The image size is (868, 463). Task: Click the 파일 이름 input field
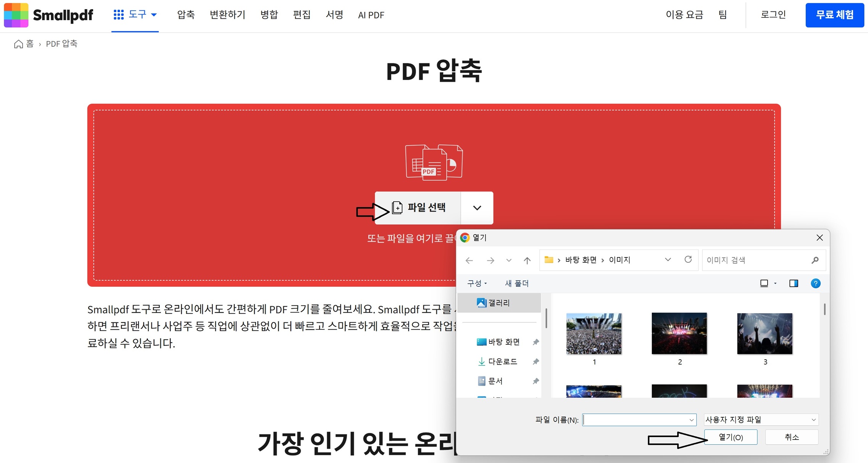coord(635,420)
